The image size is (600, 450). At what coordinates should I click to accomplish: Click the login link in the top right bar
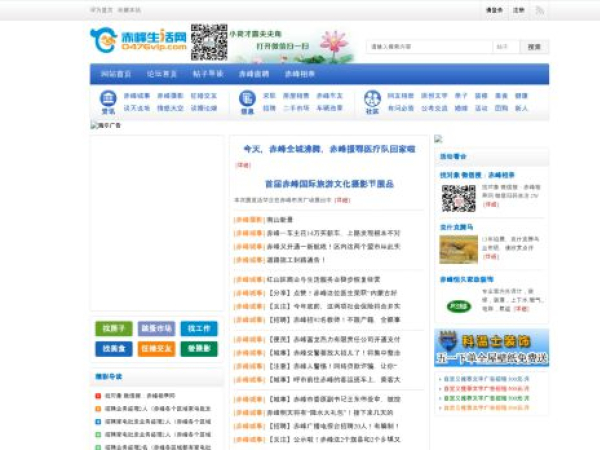[494, 10]
